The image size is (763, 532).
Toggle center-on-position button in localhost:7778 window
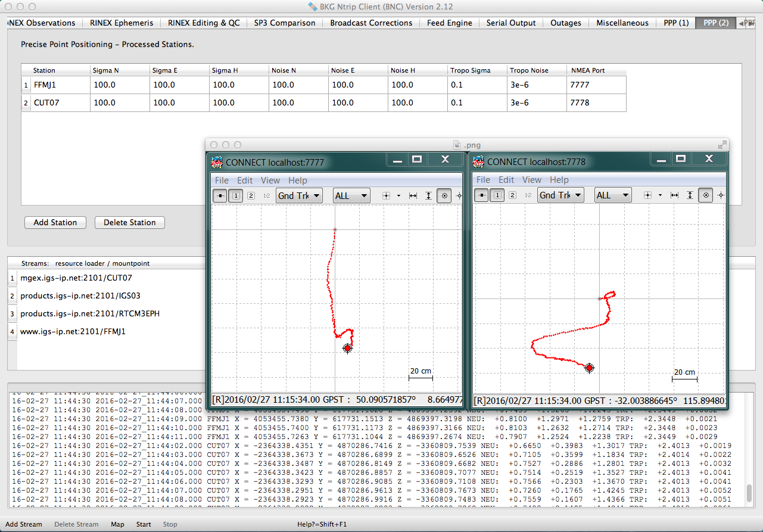(x=705, y=195)
